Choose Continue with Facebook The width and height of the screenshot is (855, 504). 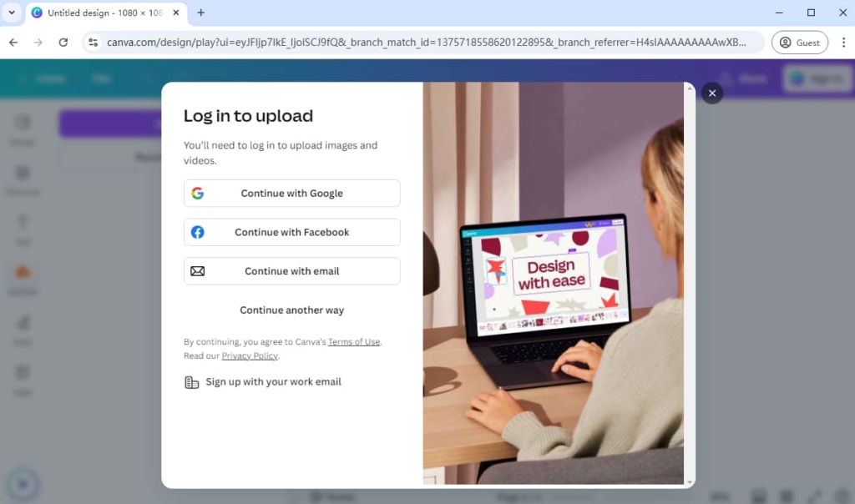pos(291,233)
